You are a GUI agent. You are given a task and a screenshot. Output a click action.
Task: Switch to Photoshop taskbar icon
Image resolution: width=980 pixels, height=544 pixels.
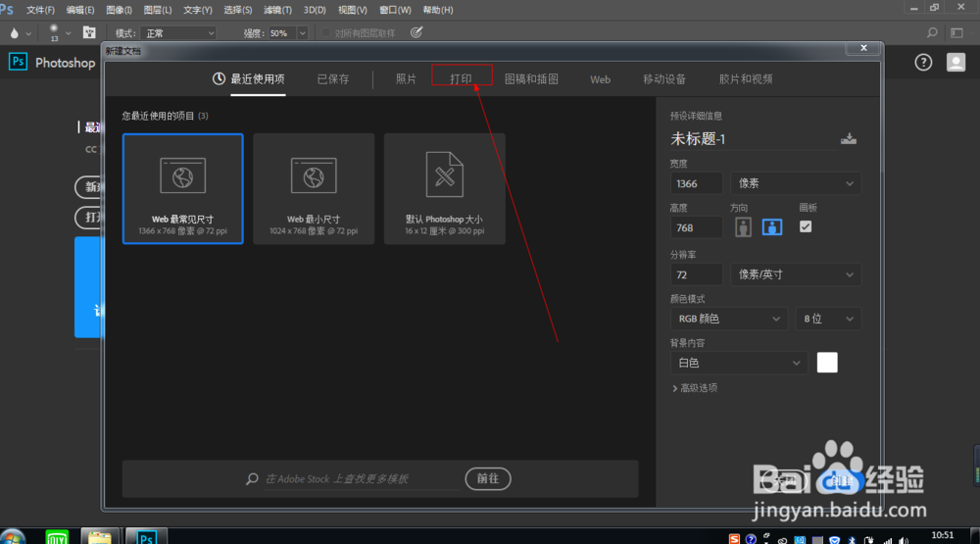point(146,536)
